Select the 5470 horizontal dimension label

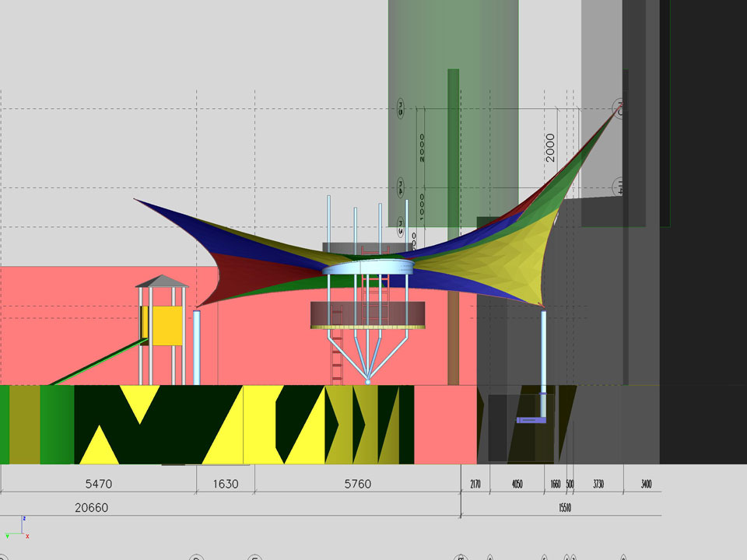point(98,484)
